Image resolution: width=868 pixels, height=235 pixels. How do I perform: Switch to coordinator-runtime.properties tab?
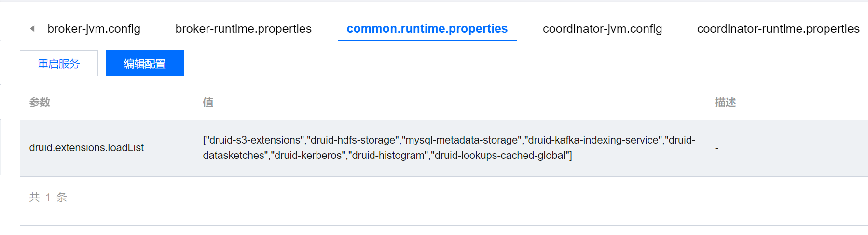point(778,29)
